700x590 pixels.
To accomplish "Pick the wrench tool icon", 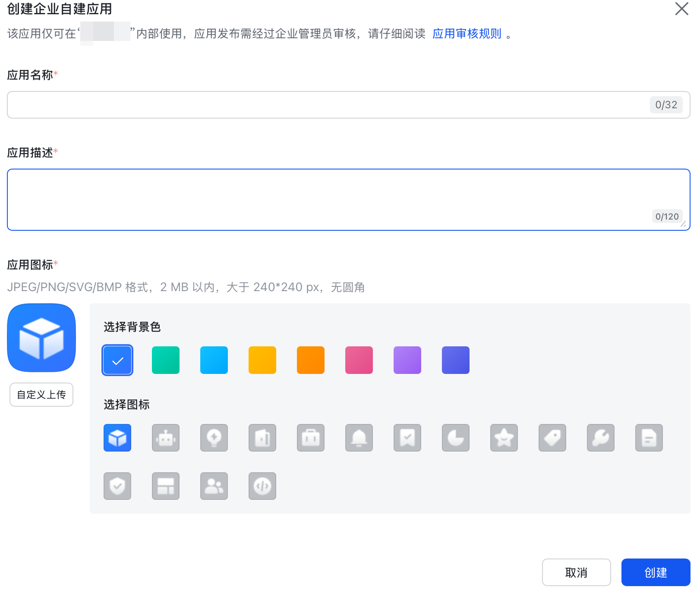I will point(601,438).
